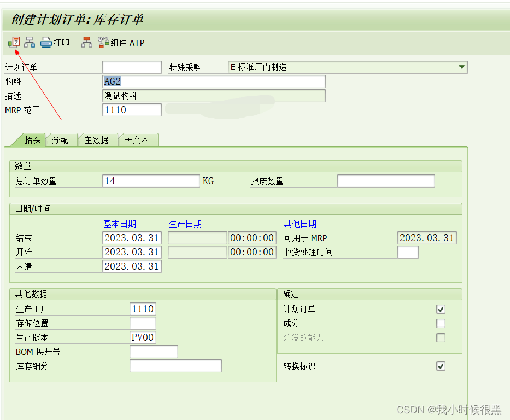The width and height of the screenshot is (510, 420).
Task: Open the components overview icon
Action: point(30,42)
